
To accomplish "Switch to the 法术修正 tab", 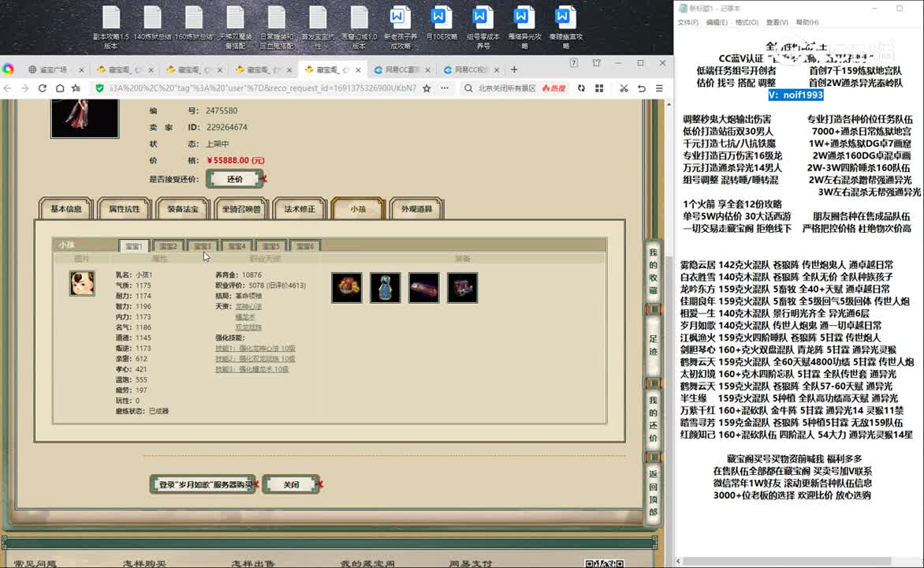I will point(300,209).
